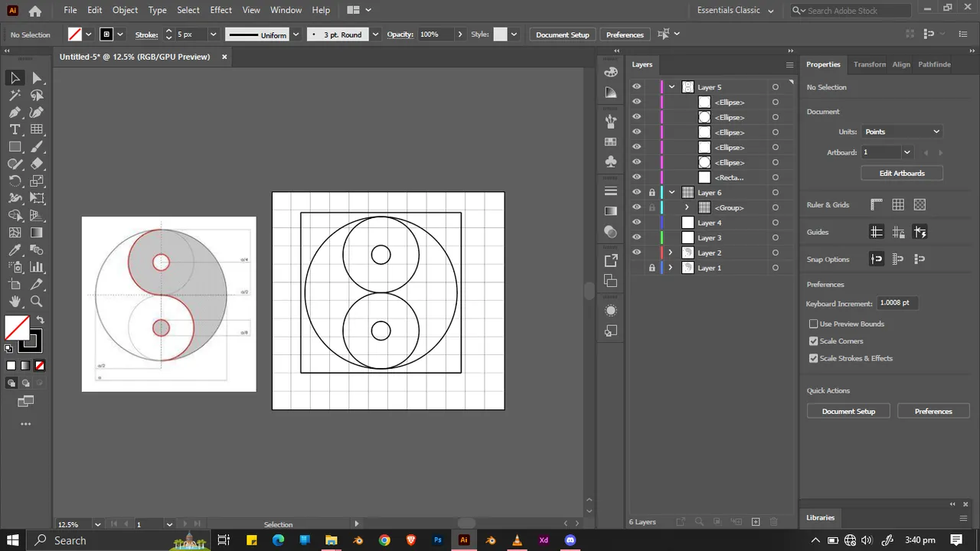Collapse Layer 5 contents
980x551 pixels.
coord(671,87)
